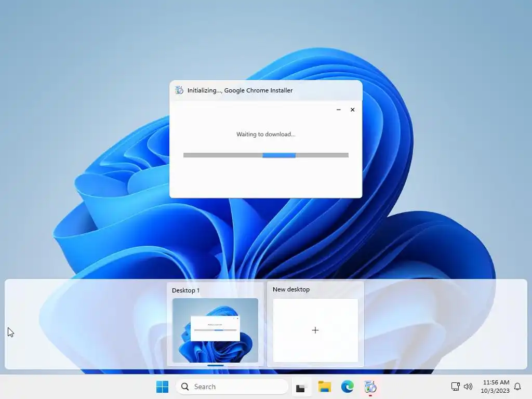Create a New desktop with the plus tile
This screenshot has height=399, width=532.
pyautogui.click(x=315, y=330)
